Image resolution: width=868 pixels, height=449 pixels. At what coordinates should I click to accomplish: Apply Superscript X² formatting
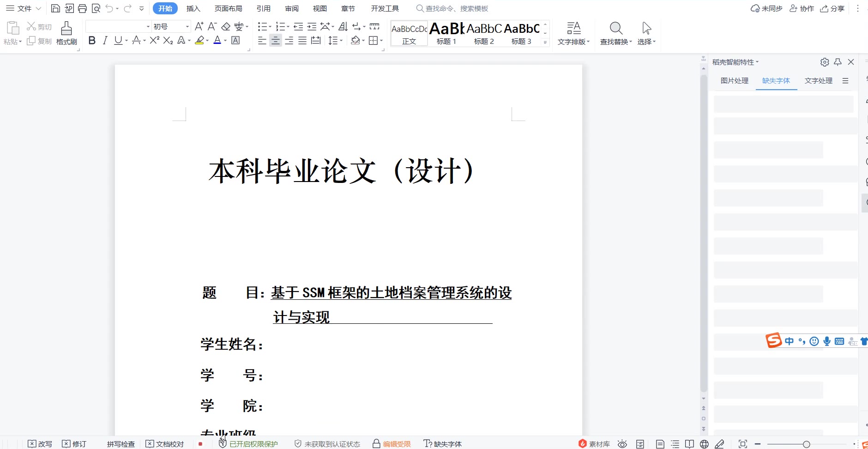[x=155, y=40]
